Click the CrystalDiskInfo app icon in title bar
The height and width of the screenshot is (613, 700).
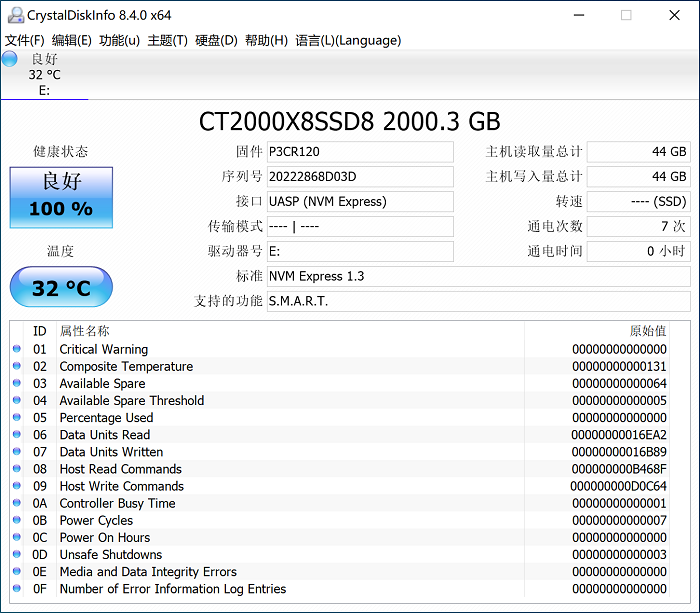pos(14,15)
